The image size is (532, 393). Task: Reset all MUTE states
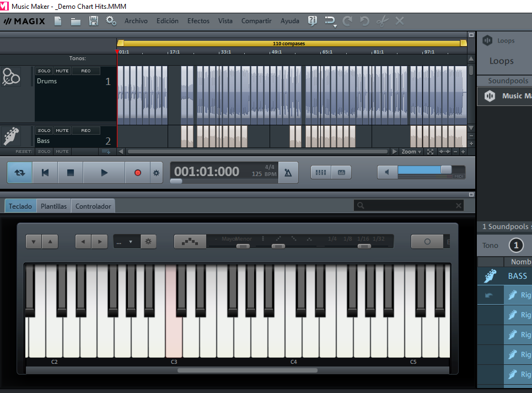(x=62, y=151)
